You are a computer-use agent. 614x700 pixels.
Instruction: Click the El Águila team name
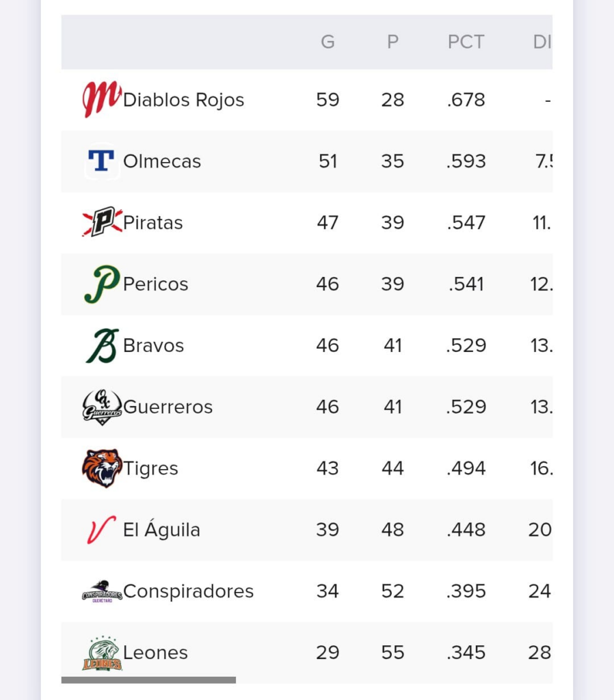click(161, 529)
